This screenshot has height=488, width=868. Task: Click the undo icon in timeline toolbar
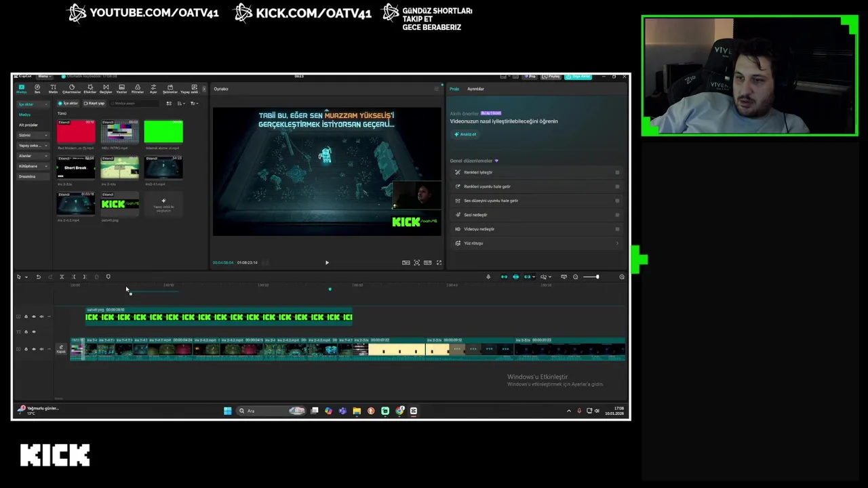(x=39, y=277)
